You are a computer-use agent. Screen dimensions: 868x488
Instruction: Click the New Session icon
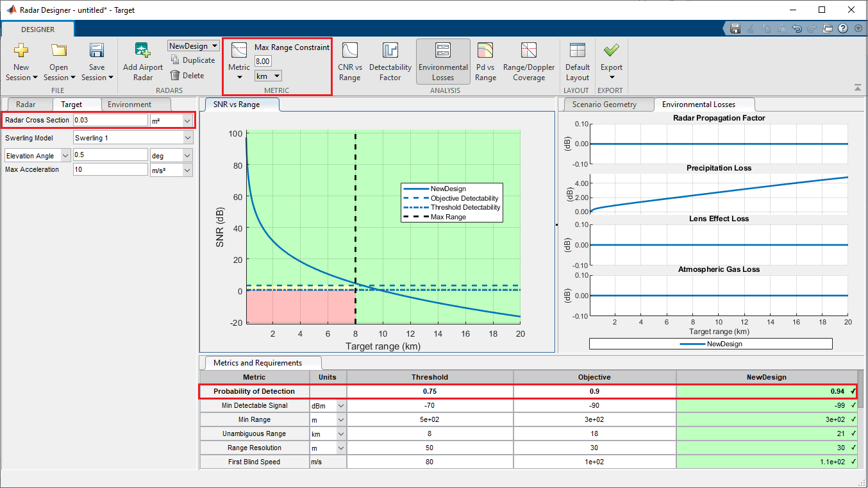(21, 51)
